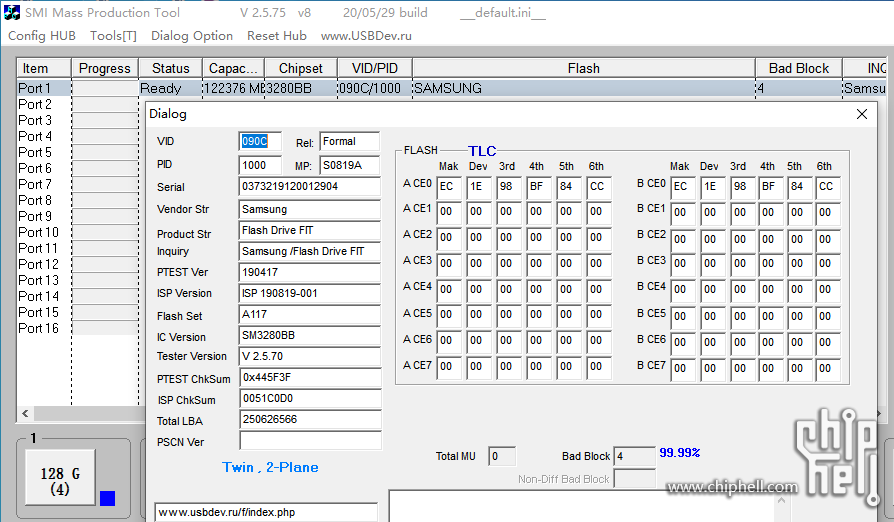Click the B CE0 Mak field showing EC
The image size is (894, 522).
coord(682,187)
